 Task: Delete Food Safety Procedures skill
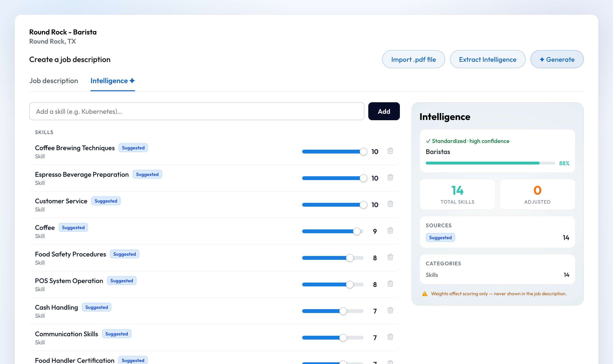click(x=390, y=257)
